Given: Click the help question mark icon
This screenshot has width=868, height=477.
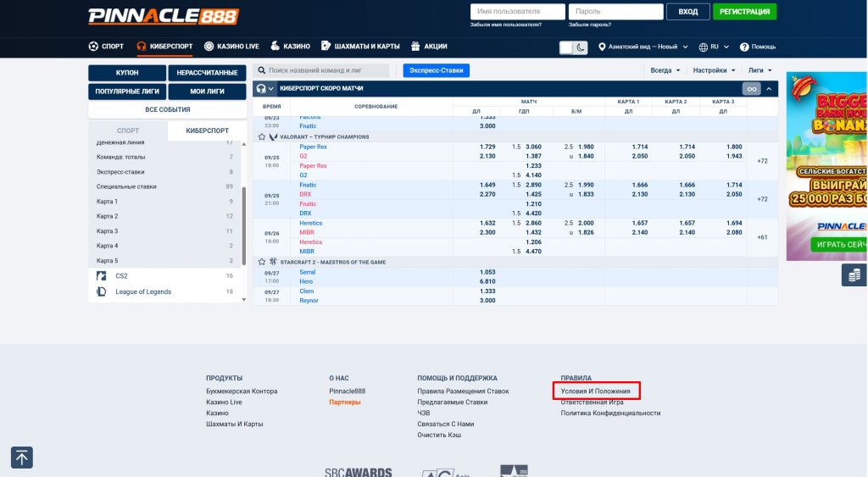Looking at the screenshot, I should (744, 47).
